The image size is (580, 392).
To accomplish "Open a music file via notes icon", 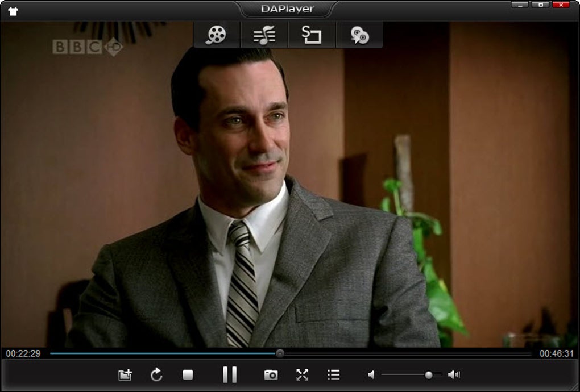I will point(264,35).
